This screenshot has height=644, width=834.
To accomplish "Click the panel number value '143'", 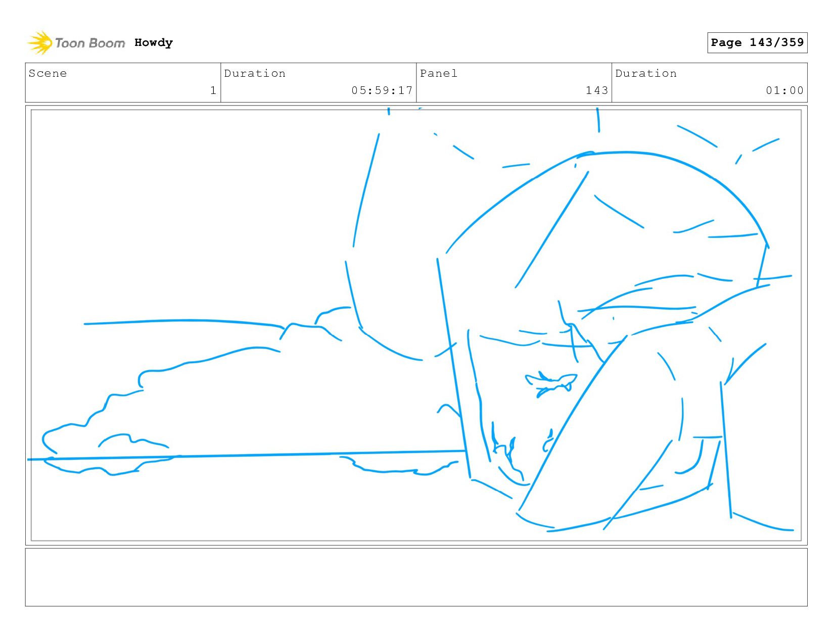I will coord(597,90).
